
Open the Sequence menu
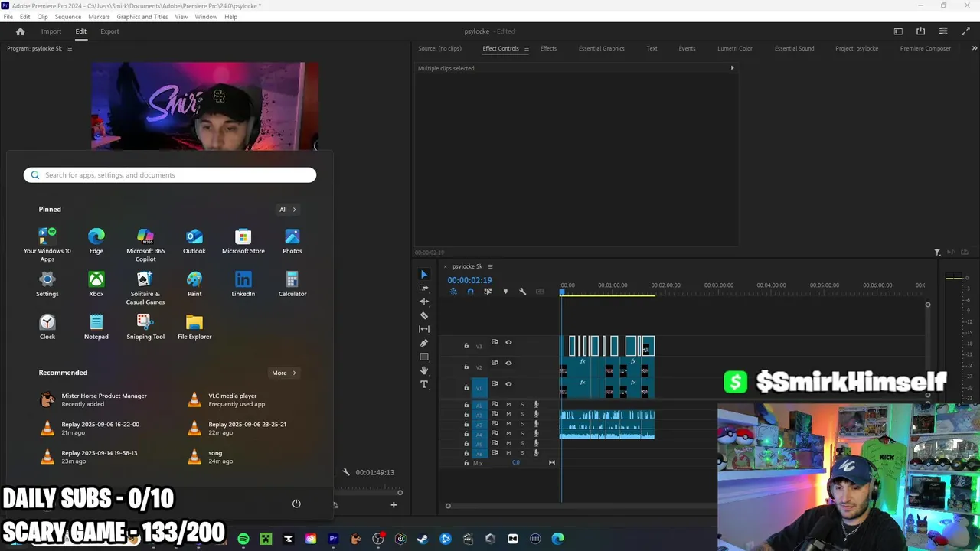coord(68,17)
